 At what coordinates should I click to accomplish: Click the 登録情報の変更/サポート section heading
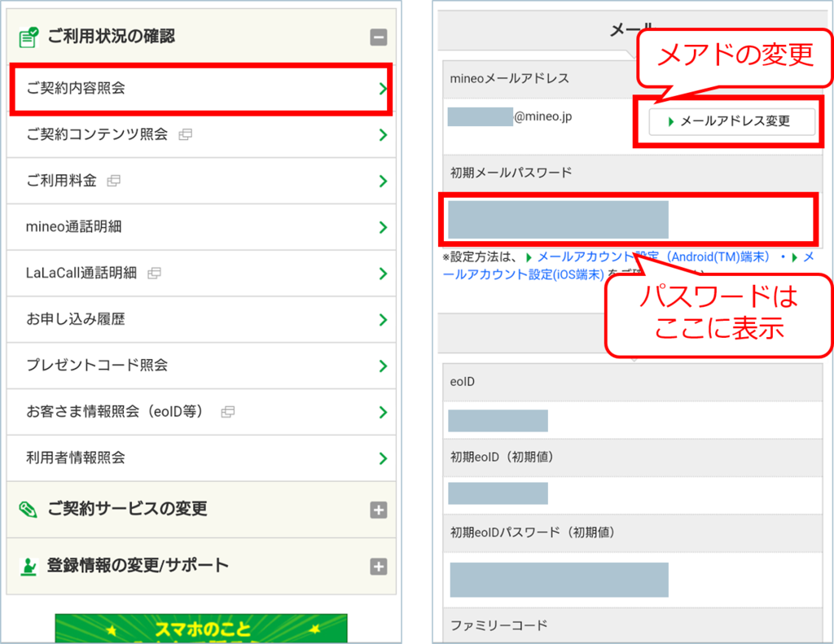point(138,565)
